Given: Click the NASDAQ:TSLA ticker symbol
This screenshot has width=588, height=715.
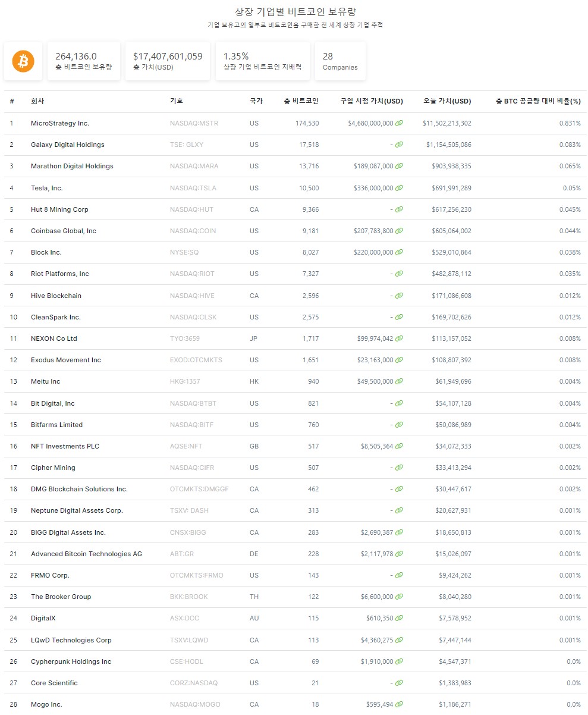Looking at the screenshot, I should 193,188.
